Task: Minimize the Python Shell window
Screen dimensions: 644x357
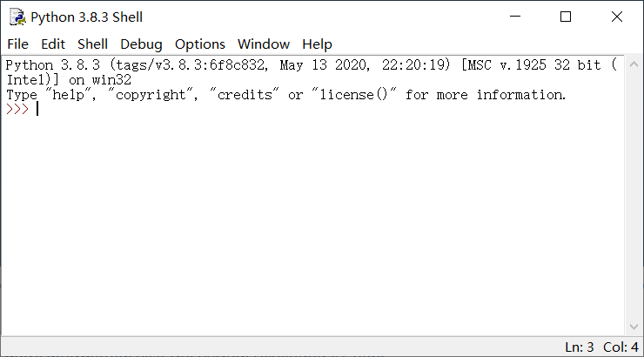Action: [x=515, y=17]
